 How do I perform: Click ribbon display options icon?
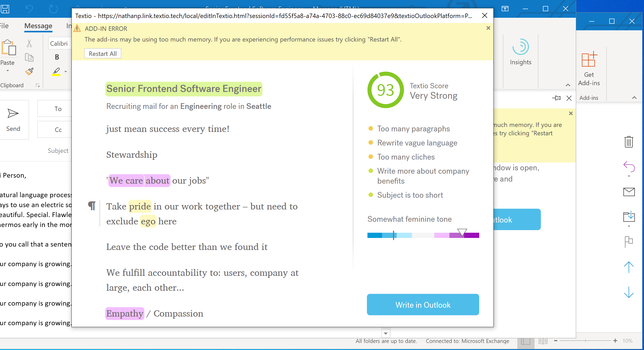coord(505,9)
